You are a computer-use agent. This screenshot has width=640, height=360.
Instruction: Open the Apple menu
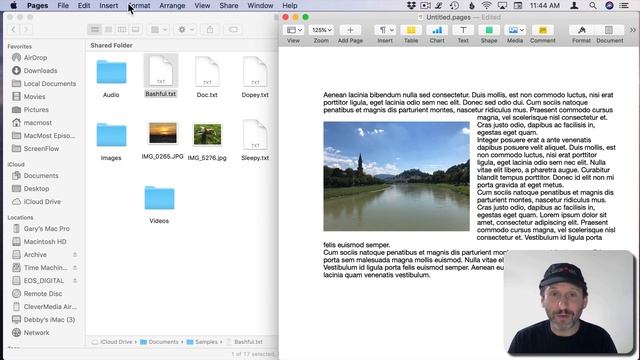(13, 5)
